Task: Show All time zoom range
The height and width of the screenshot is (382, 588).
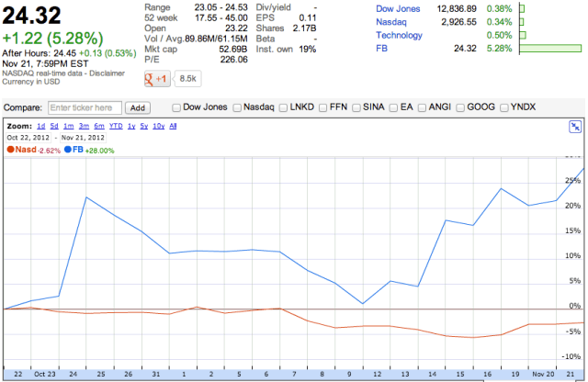Action: (x=173, y=126)
